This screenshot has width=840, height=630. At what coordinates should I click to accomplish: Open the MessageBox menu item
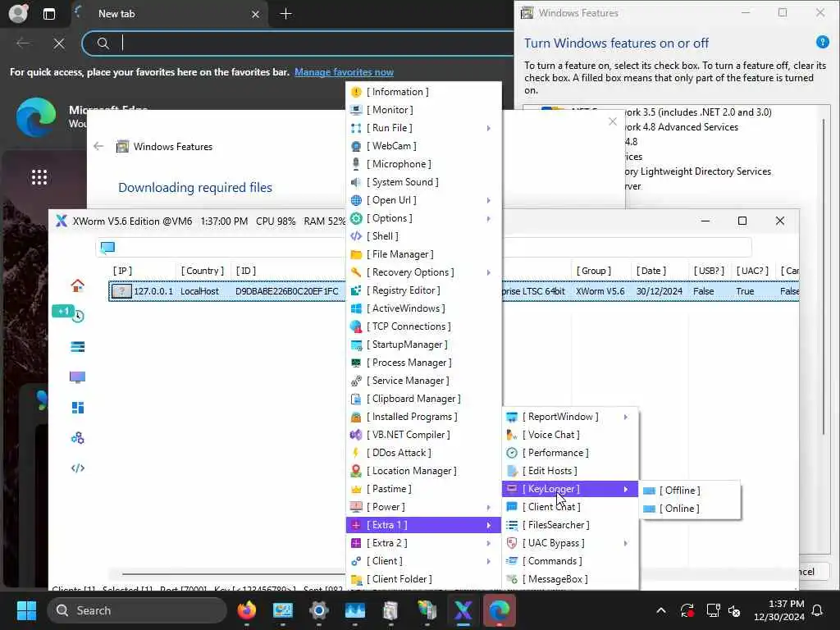point(570,579)
